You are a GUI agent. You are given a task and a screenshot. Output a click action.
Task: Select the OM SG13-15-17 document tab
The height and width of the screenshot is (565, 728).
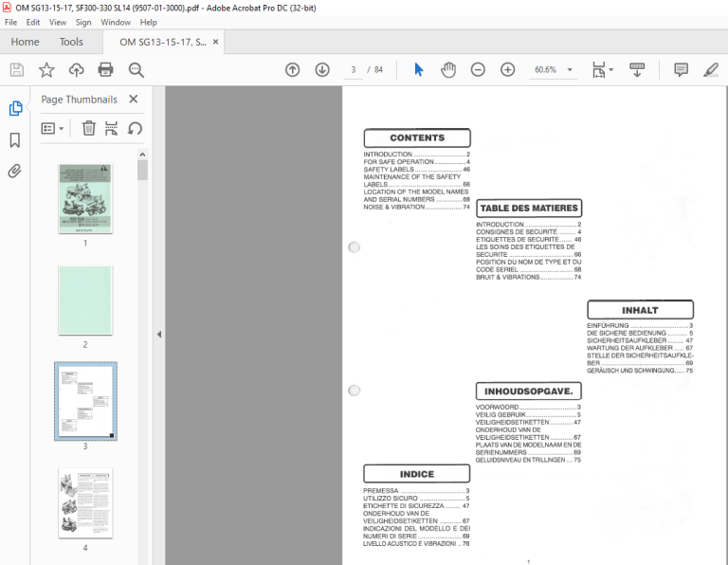pyautogui.click(x=163, y=43)
